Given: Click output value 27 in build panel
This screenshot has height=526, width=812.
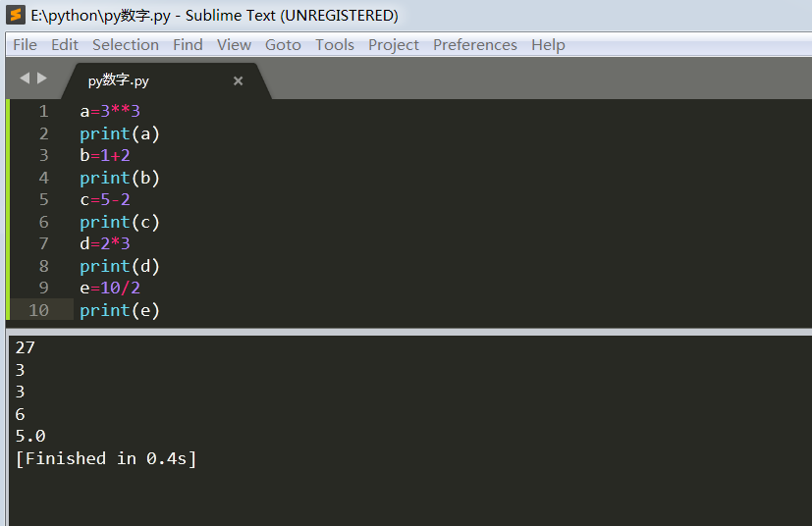Looking at the screenshot, I should (25, 347).
